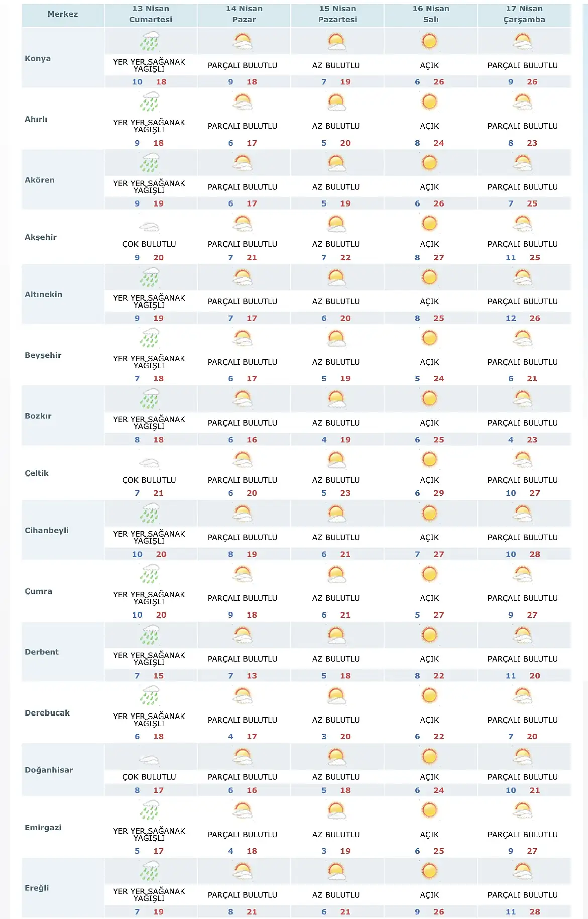Click Doğanhisar's overcast cloud icon for 13 Nisan
Screen dimensions: 588x919
(x=149, y=760)
